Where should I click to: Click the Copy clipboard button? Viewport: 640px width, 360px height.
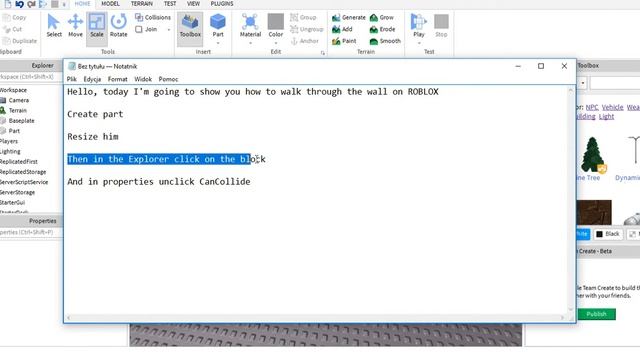[x=15, y=18]
